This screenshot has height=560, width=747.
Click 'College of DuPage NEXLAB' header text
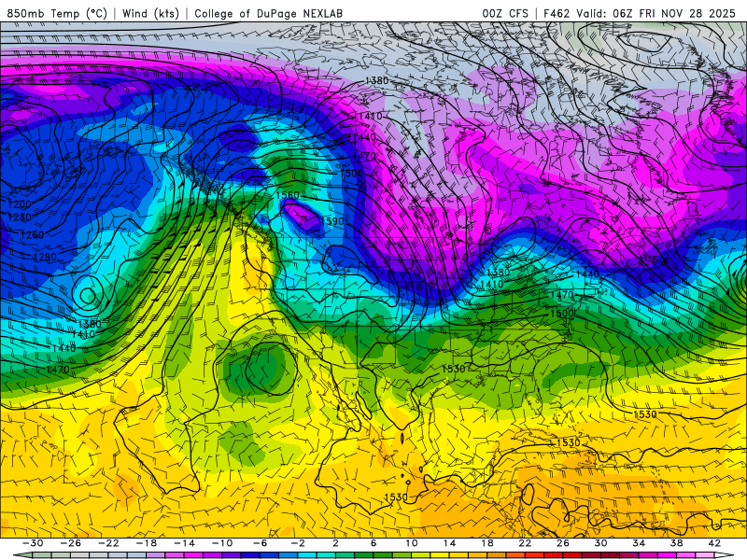click(268, 13)
